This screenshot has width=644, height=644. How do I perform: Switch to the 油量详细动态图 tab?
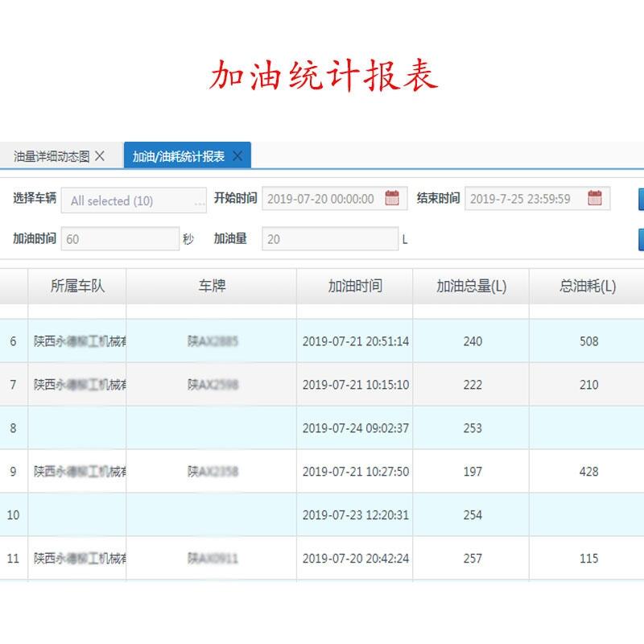(52, 156)
